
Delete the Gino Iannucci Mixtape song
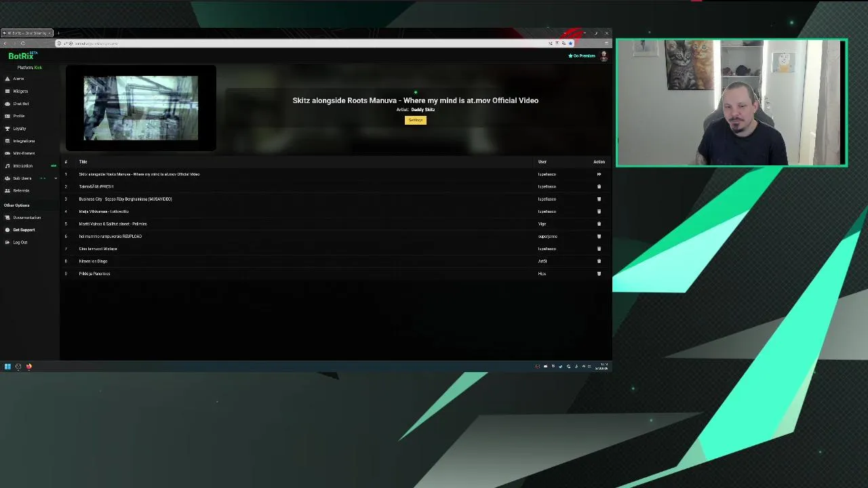(x=599, y=249)
